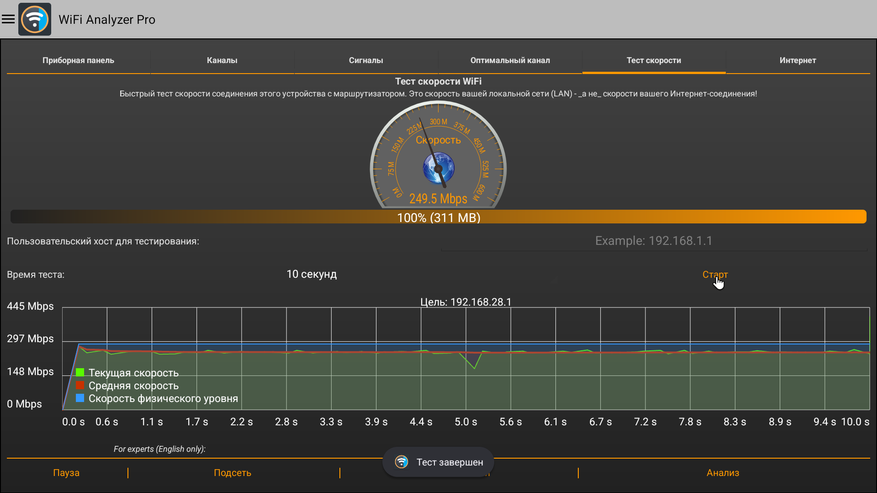Image resolution: width=877 pixels, height=493 pixels.
Task: Click the green Текущая скорость legend swatch
Action: pyautogui.click(x=80, y=372)
